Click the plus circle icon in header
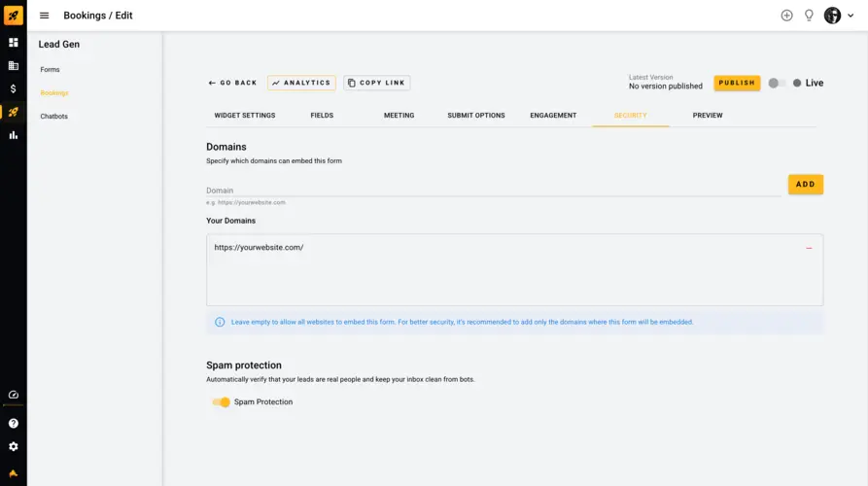The width and height of the screenshot is (868, 486). click(x=786, y=16)
